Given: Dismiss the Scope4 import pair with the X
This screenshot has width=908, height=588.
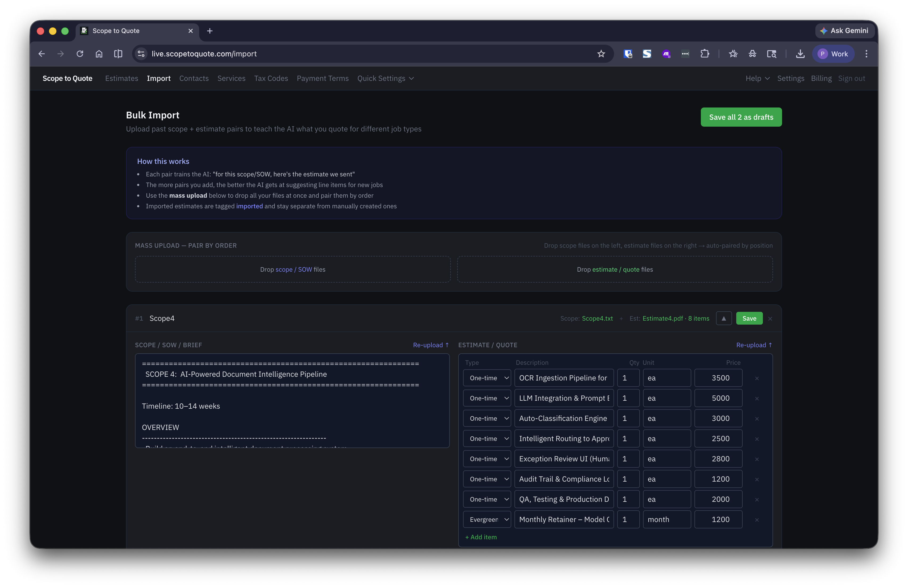Looking at the screenshot, I should tap(770, 319).
